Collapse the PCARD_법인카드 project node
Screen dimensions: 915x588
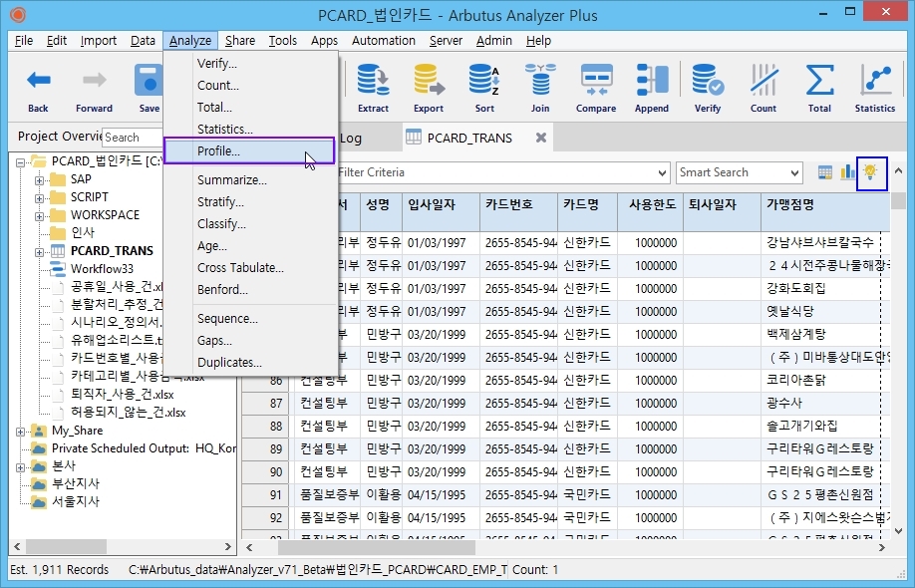point(20,162)
